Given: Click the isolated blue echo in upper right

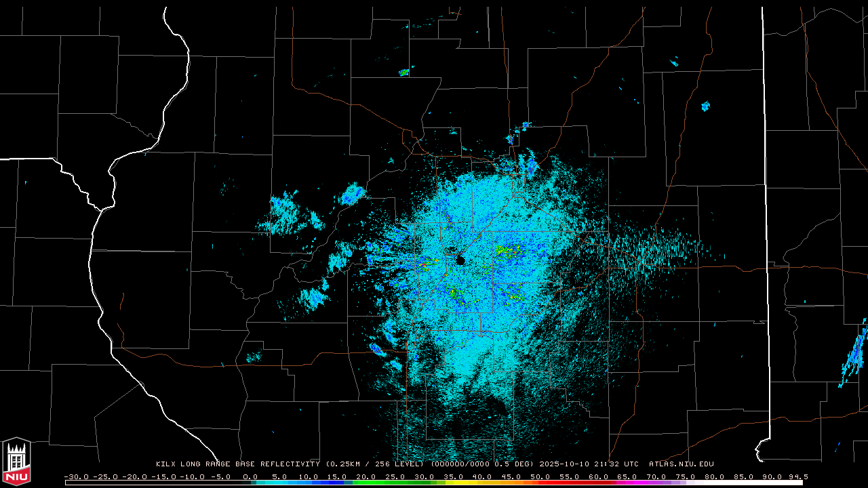Looking at the screenshot, I should point(705,106).
